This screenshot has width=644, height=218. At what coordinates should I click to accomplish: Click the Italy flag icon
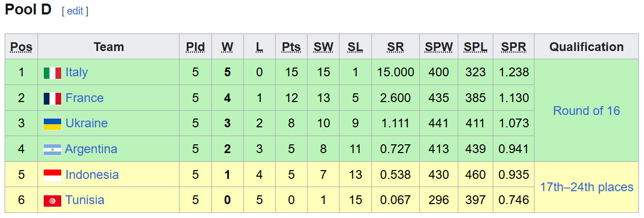pyautogui.click(x=52, y=73)
